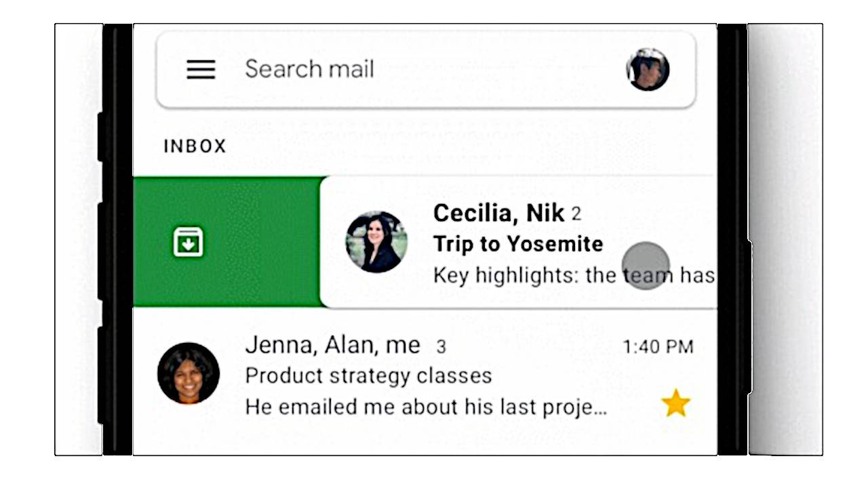The height and width of the screenshot is (488, 868).
Task: Open the Product strategy classes subject
Action: coord(368,375)
